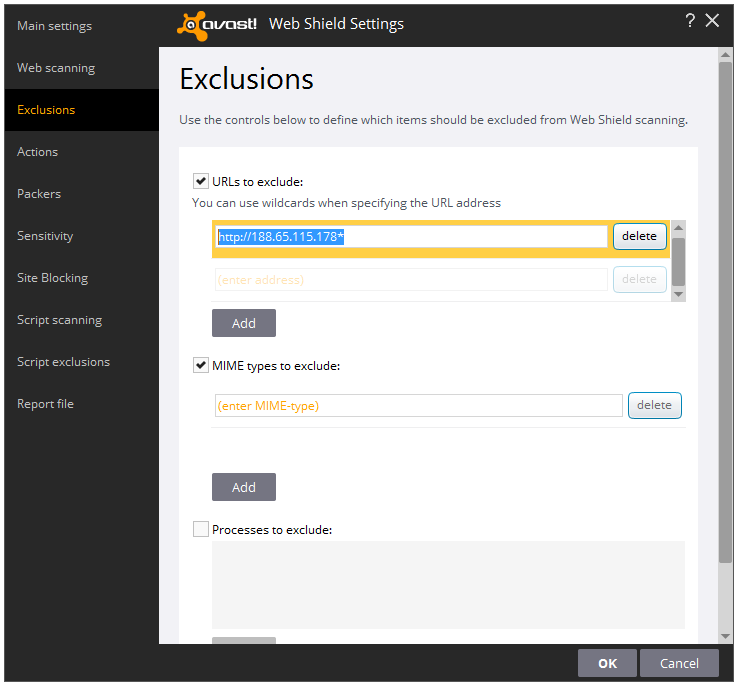Cancel the settings dialog
737x686 pixels.
click(679, 663)
